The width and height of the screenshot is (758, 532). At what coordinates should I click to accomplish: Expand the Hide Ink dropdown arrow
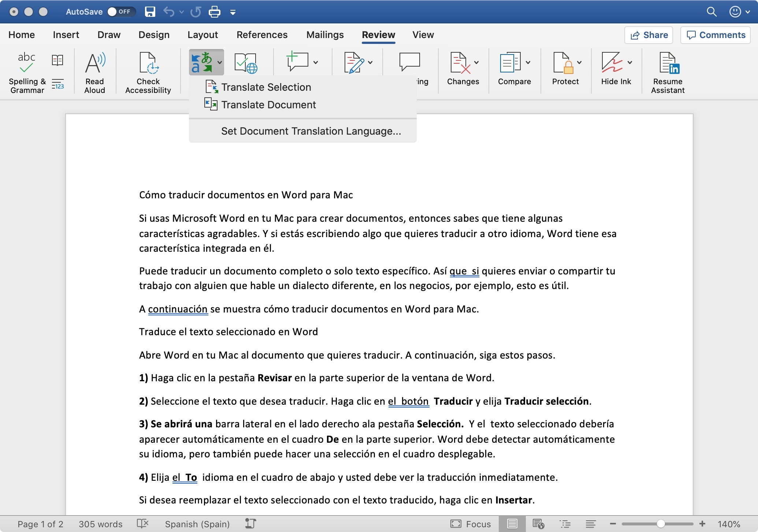630,63
